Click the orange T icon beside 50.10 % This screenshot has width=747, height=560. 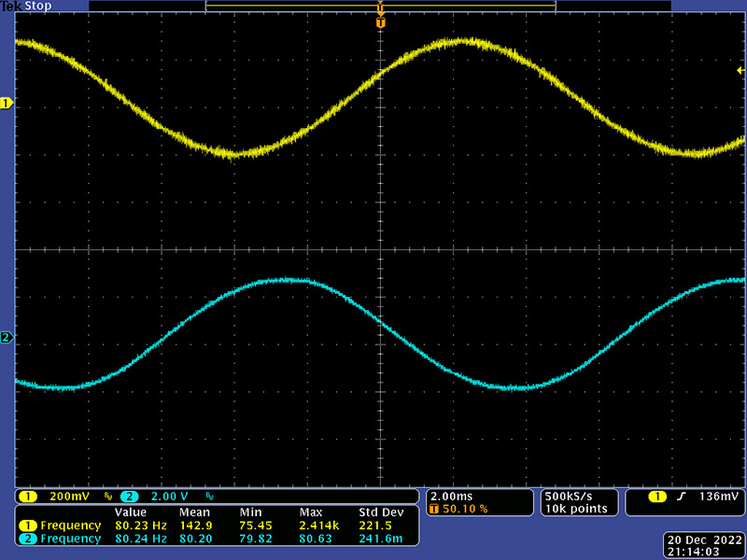click(x=434, y=509)
